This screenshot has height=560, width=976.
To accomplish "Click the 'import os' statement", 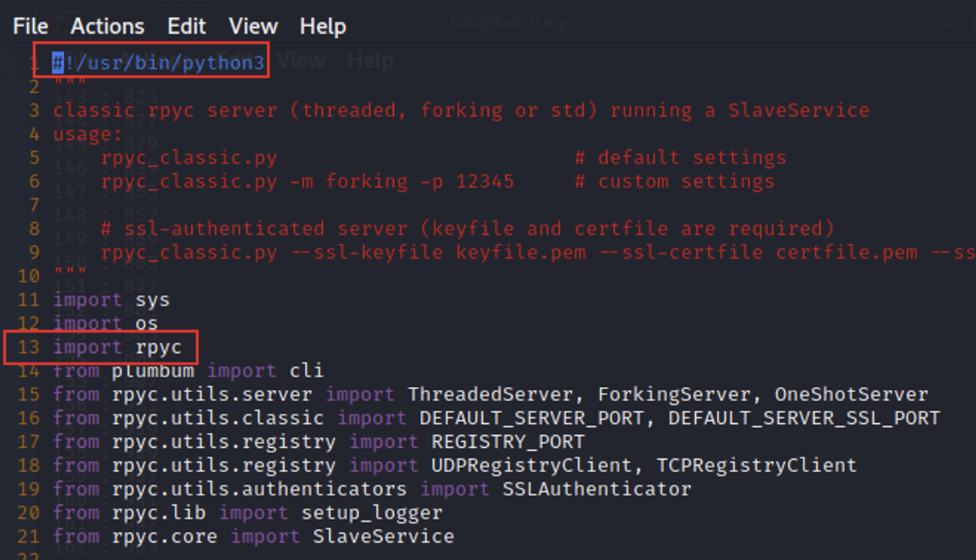I will [x=105, y=324].
